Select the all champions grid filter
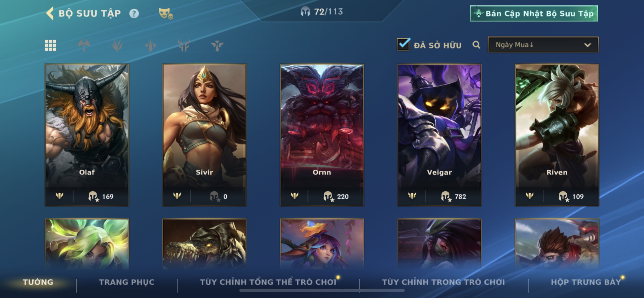644x298 pixels. point(51,45)
